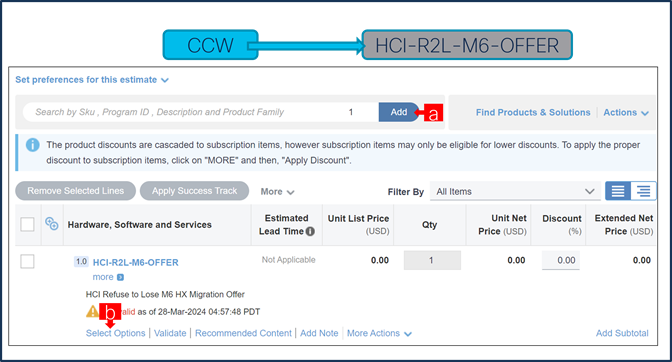The image size is (672, 362).
Task: Open the More dropdown beside Apply Success Track
Action: click(x=277, y=191)
